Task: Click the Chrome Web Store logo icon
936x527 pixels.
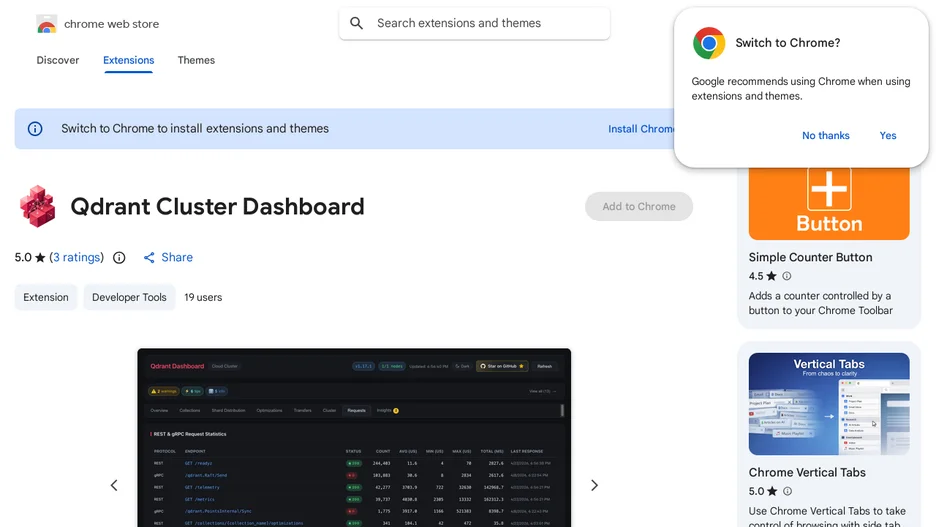Action: [47, 24]
